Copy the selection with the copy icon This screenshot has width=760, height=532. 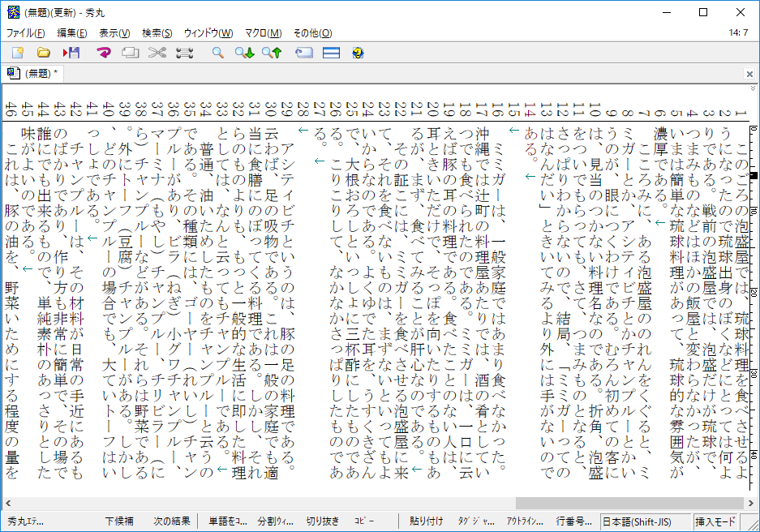pyautogui.click(x=130, y=53)
